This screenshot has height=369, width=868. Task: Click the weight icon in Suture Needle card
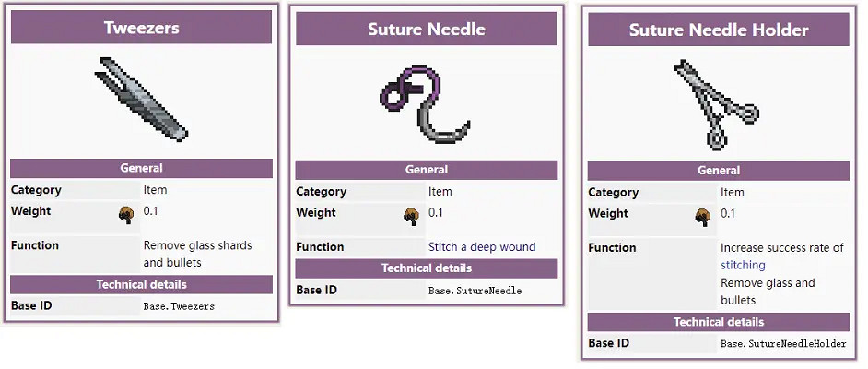point(411,216)
